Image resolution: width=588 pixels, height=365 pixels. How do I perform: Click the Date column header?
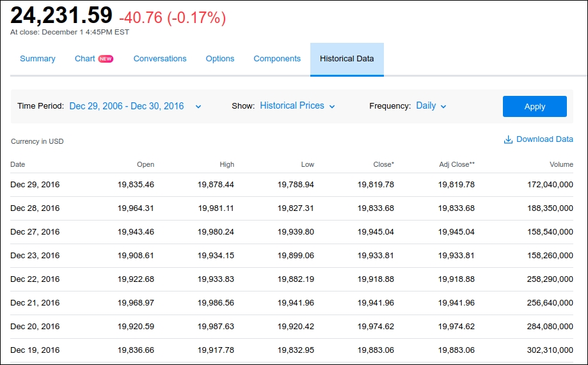[18, 164]
